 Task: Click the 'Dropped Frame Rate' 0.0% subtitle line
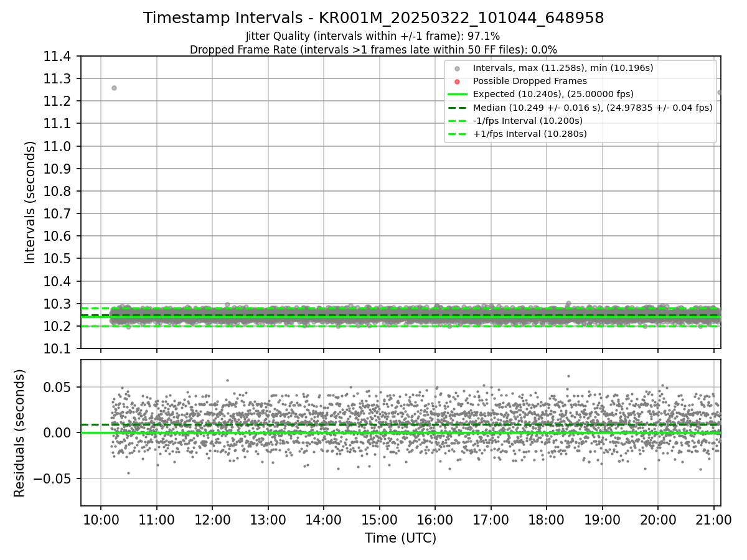(x=374, y=50)
